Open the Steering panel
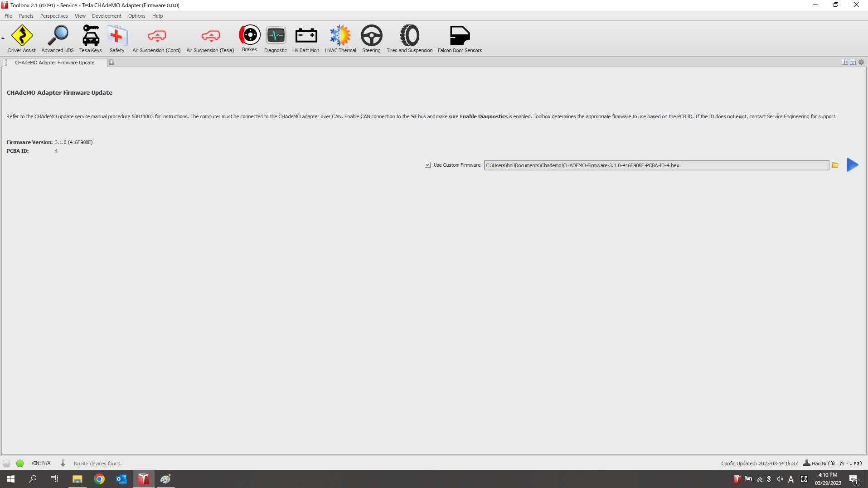Viewport: 868px width, 488px height. point(371,39)
